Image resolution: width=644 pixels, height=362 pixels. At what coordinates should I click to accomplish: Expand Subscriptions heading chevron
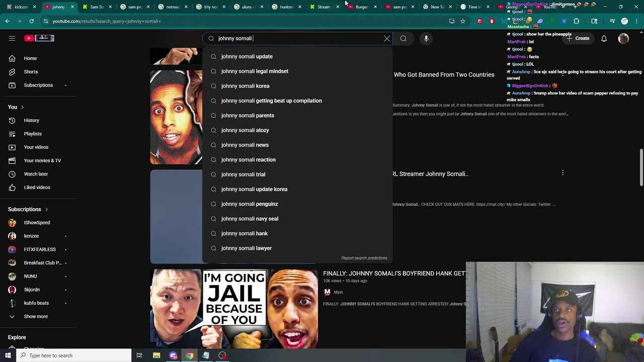click(x=46, y=209)
